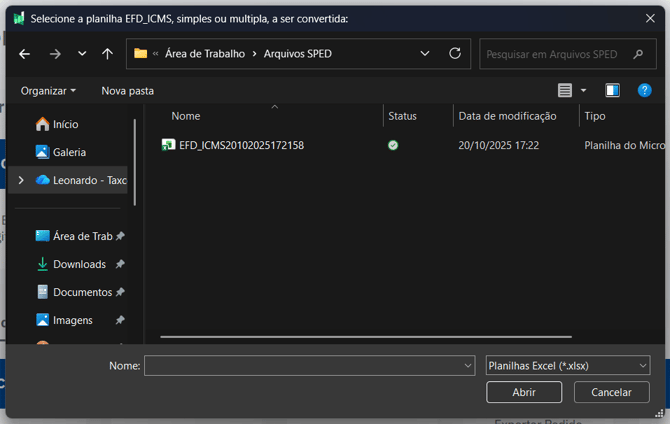
Task: Open Documentos quick access folder
Action: tap(74, 292)
